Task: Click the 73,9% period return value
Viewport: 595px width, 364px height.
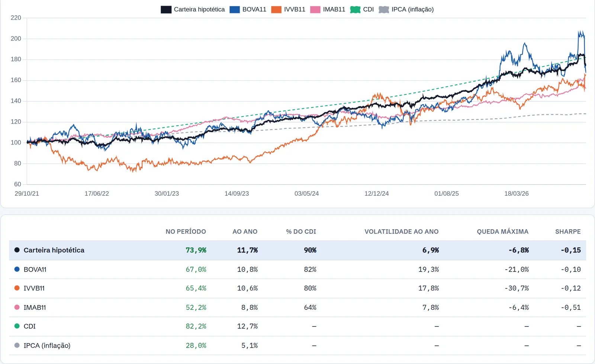Action: pos(196,250)
